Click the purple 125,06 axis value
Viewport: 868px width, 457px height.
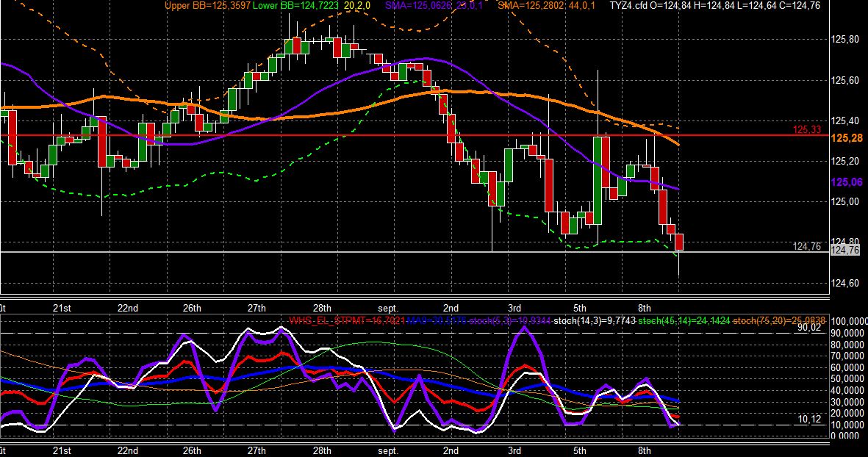(x=847, y=182)
